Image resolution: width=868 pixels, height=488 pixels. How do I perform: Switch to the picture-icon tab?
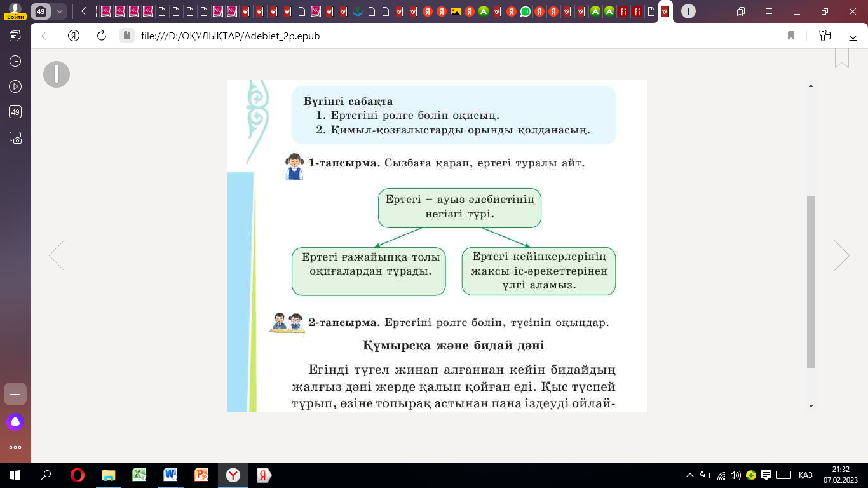point(456,11)
